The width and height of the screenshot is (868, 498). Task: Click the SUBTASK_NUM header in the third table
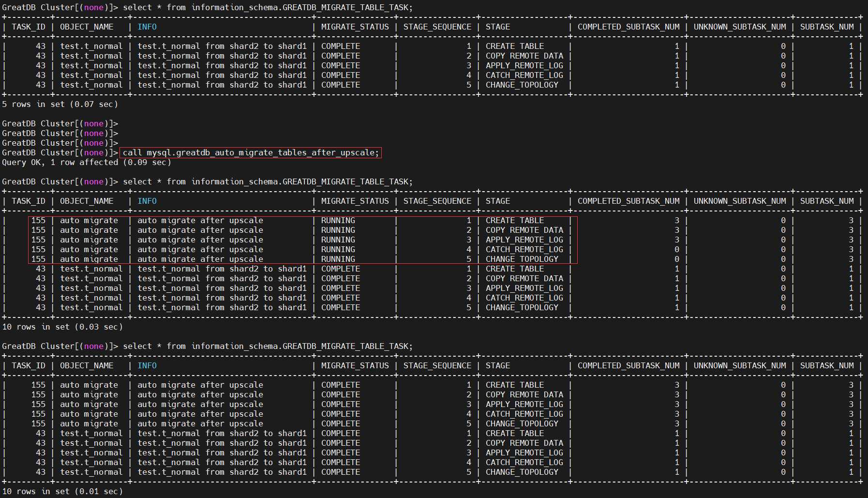[x=827, y=366]
